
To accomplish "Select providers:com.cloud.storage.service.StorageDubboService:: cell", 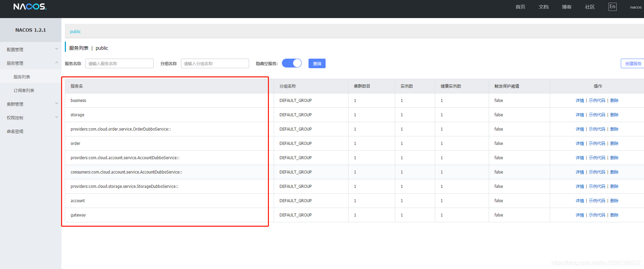I will pyautogui.click(x=169, y=186).
